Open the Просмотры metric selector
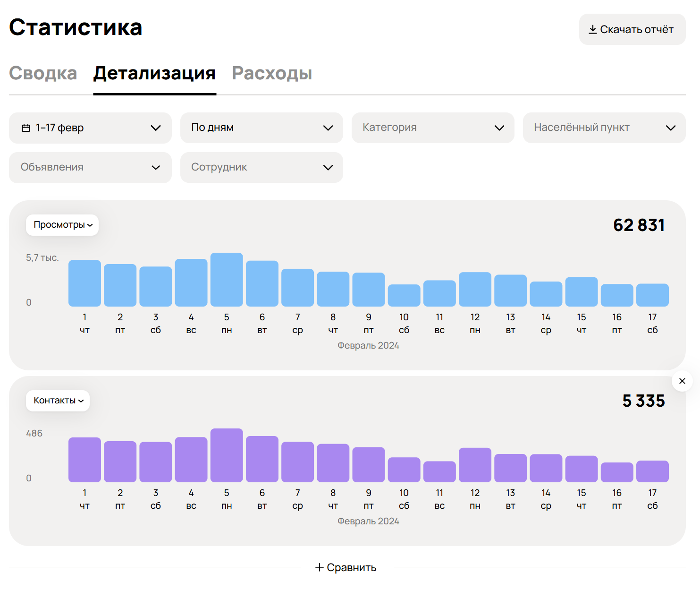Viewport: 700px width, 590px height. click(x=62, y=225)
